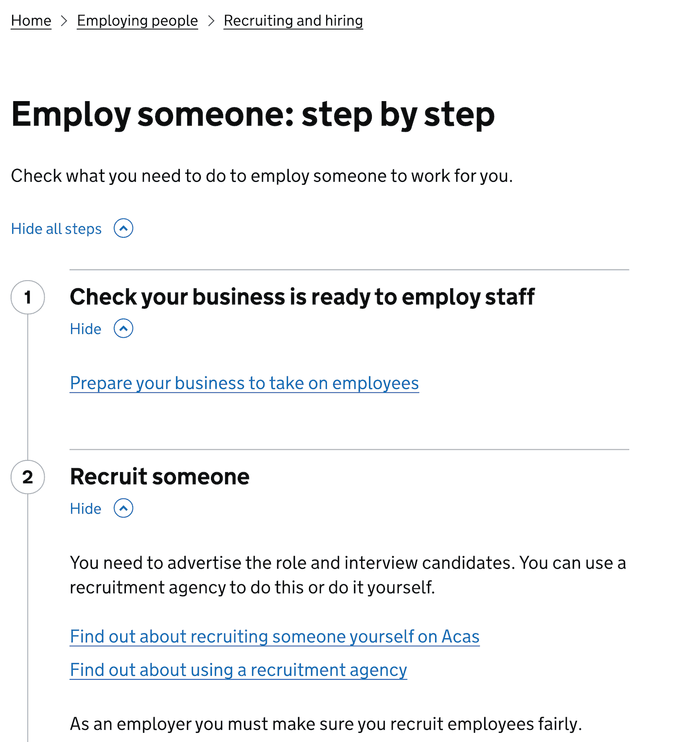Image resolution: width=700 pixels, height=742 pixels.
Task: Click the breadcrumb separator arrow after Home
Action: [x=64, y=20]
